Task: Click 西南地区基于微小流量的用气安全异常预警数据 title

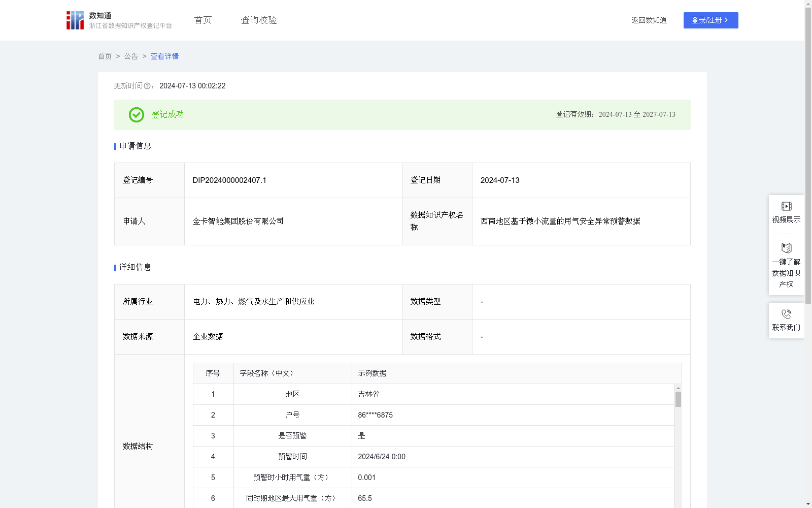Action: (560, 221)
